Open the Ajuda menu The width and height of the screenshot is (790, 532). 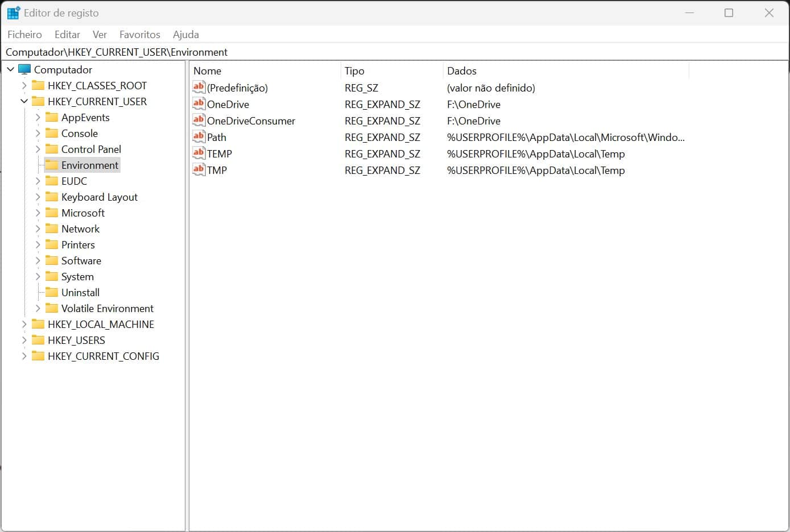[185, 35]
